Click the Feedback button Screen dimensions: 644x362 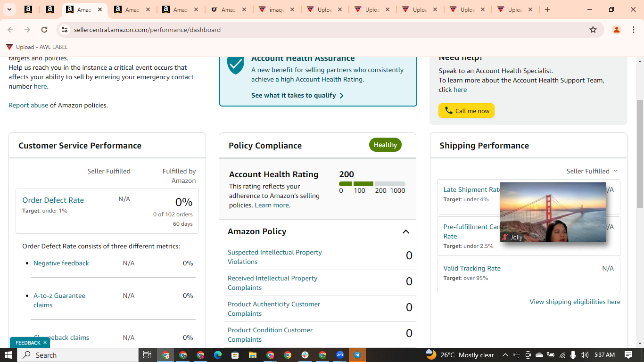28,343
